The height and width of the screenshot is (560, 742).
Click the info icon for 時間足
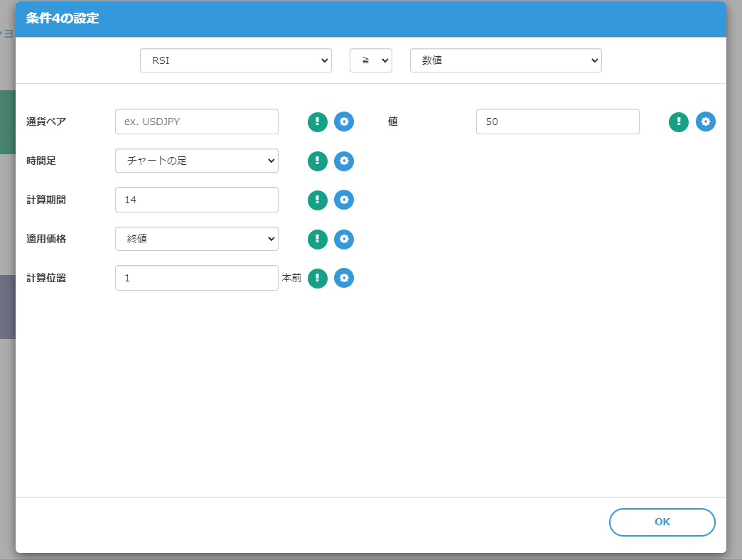(318, 161)
